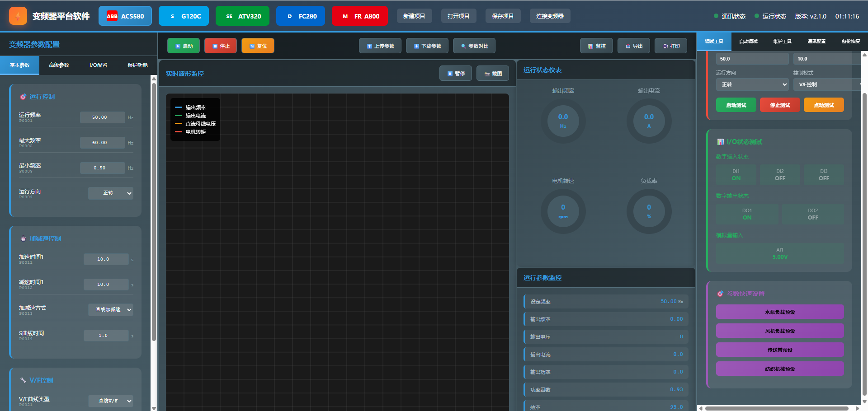Toggle the DI1 digital input state

click(x=736, y=175)
